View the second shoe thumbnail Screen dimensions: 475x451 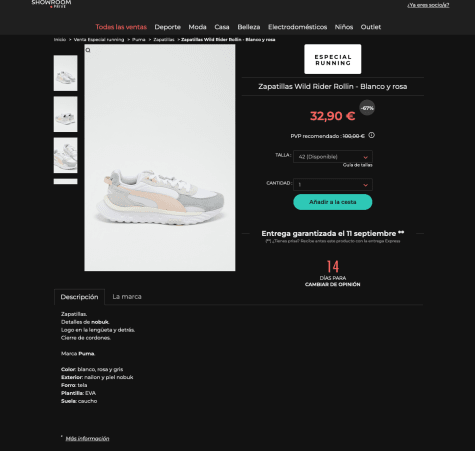[65, 114]
